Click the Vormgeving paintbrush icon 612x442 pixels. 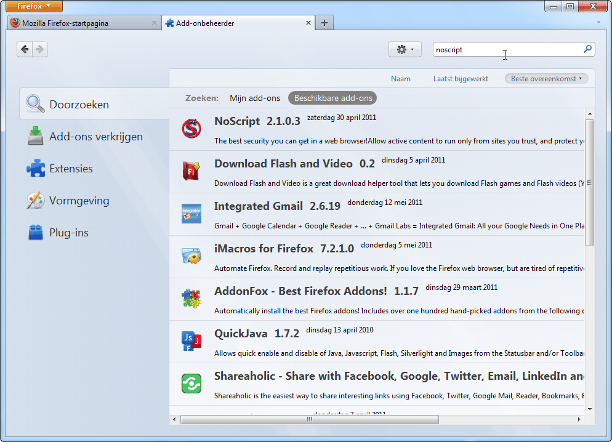pos(36,200)
